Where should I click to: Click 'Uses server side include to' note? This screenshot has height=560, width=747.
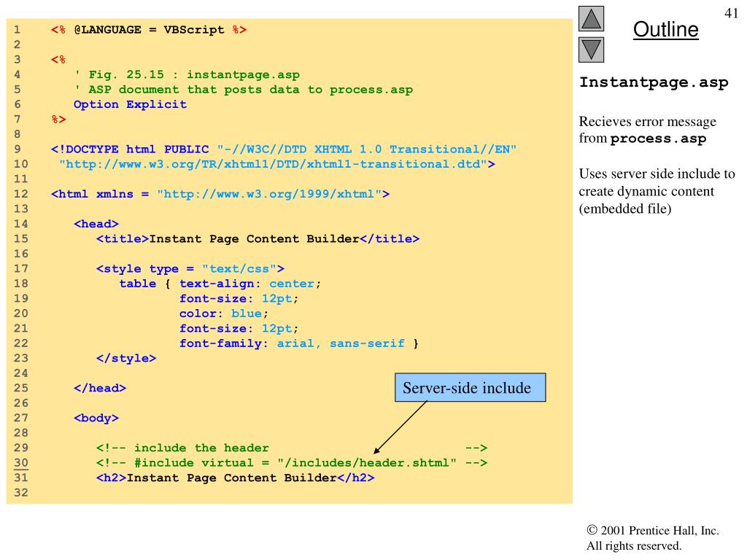tap(657, 174)
